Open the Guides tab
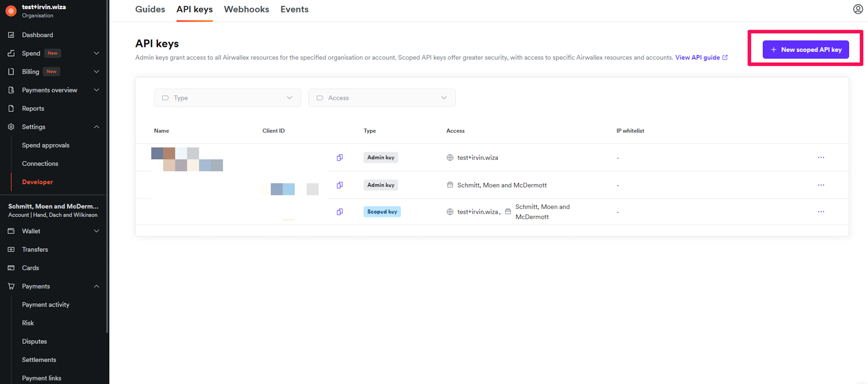 (150, 9)
